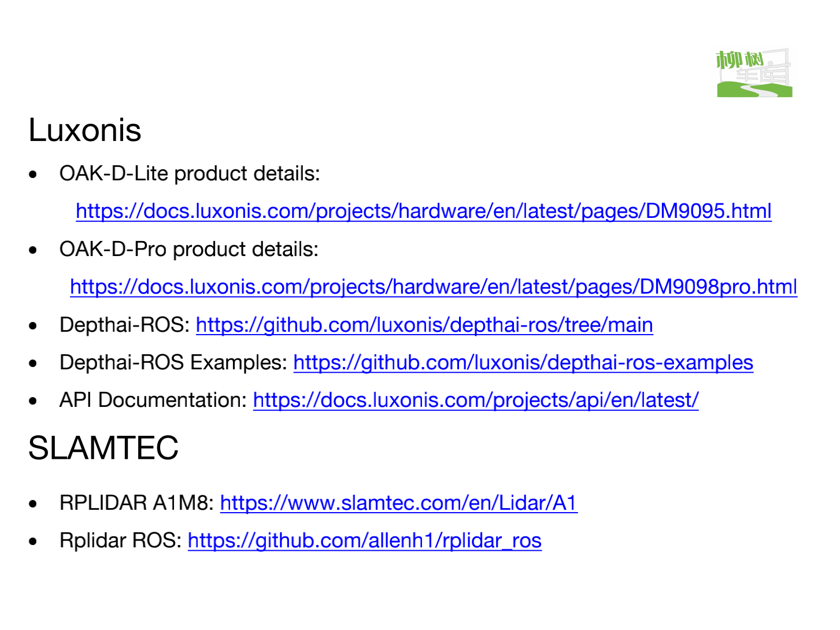Viewport: 840px width, 630px height.
Task: Follow the allenh1 rplidar_ros GitHub link
Action: tap(365, 540)
